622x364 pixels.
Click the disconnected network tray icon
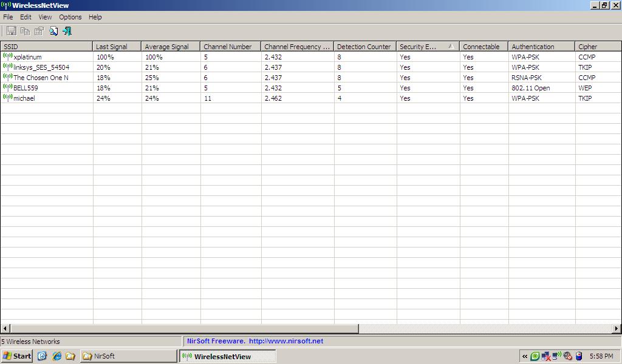coord(546,356)
